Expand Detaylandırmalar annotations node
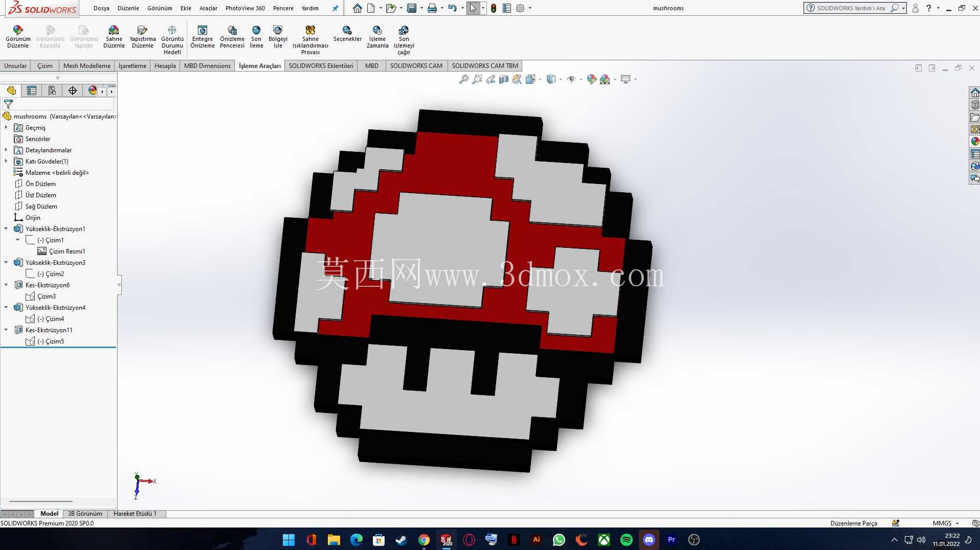980x550 pixels. 6,150
